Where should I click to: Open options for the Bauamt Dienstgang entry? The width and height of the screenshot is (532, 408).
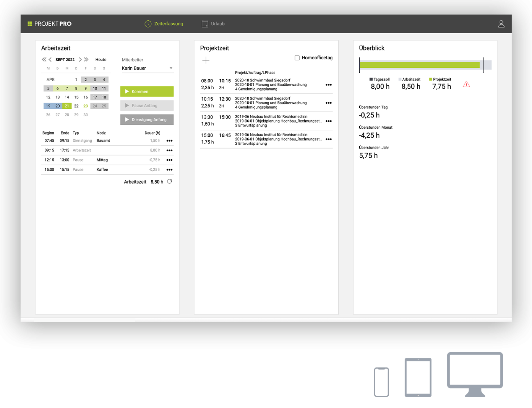[x=169, y=141]
